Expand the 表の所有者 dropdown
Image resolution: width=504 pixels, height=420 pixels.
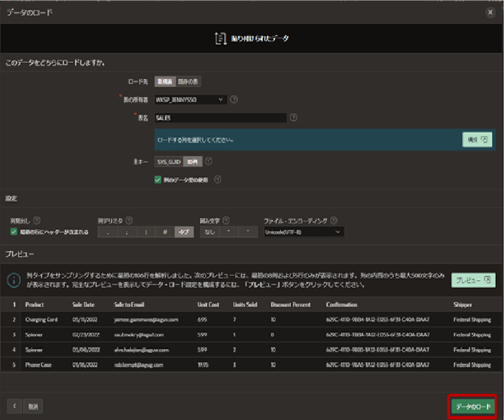(x=191, y=99)
